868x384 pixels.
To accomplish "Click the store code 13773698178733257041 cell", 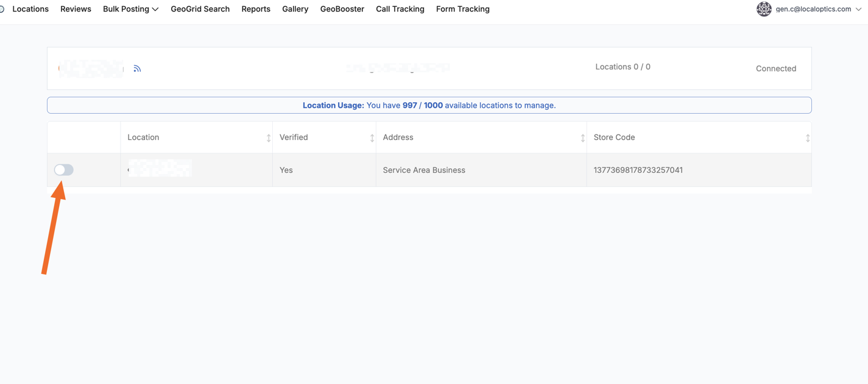I will click(x=638, y=170).
